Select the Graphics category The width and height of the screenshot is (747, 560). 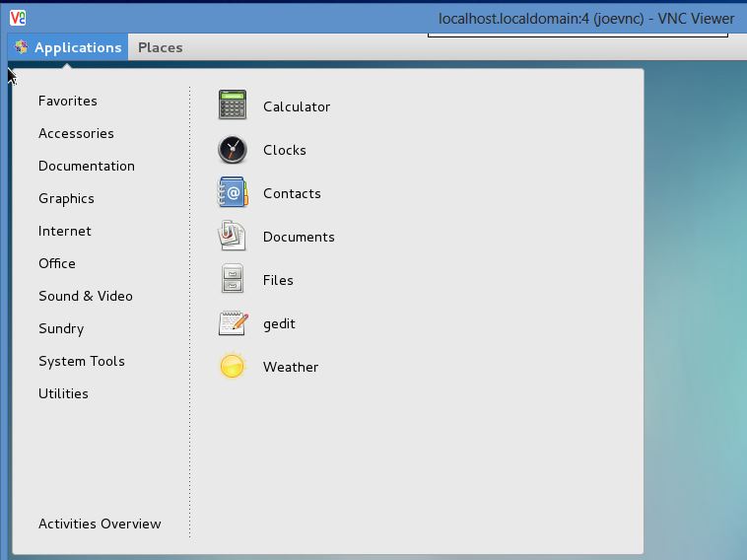[x=66, y=199]
